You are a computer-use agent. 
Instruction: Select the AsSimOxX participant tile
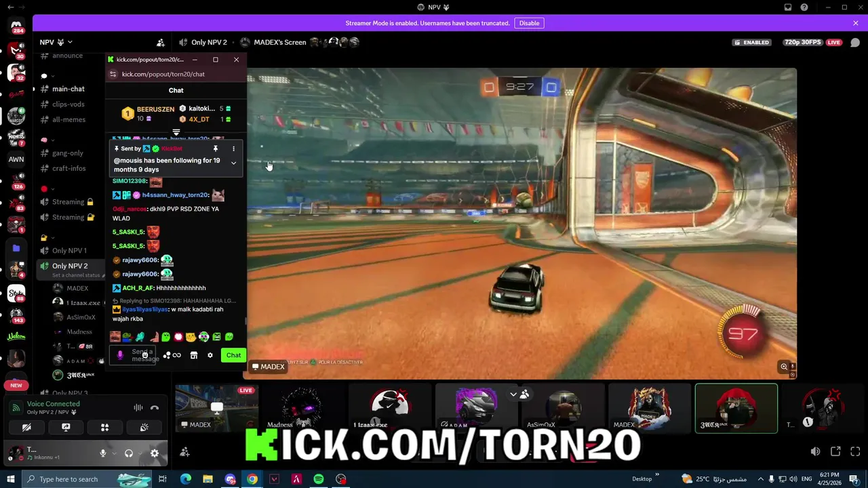point(563,408)
